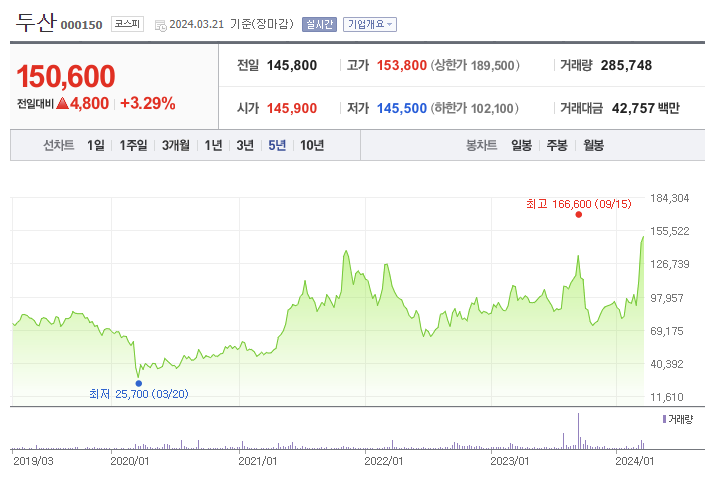The width and height of the screenshot is (705, 478).
Task: Click the 실시간 badge button
Action: click(x=319, y=24)
